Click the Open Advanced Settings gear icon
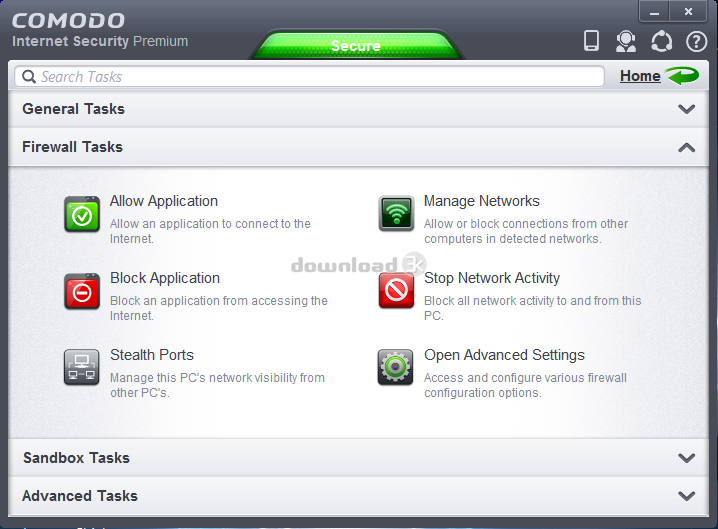Screen dimensions: 718x529 396,367
